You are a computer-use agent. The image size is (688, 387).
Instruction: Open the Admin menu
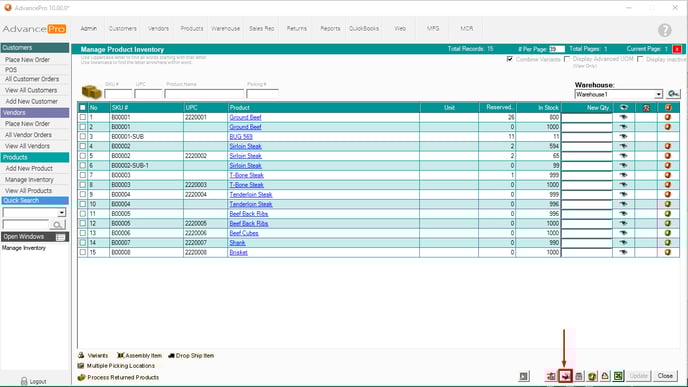point(88,29)
